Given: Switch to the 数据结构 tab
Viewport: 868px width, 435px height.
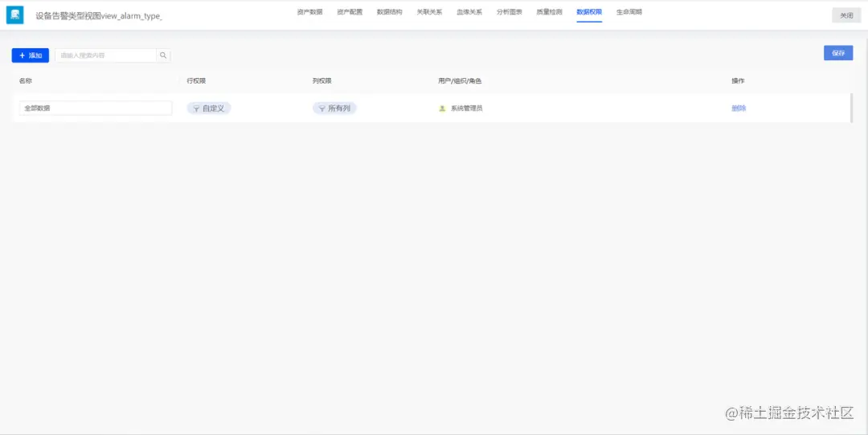Looking at the screenshot, I should [x=389, y=11].
